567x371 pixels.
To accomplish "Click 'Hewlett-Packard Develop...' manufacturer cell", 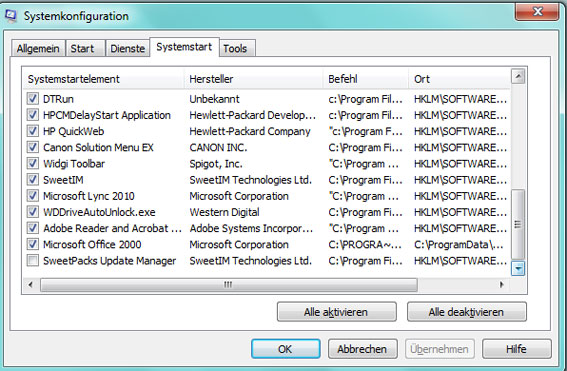I will click(x=253, y=115).
